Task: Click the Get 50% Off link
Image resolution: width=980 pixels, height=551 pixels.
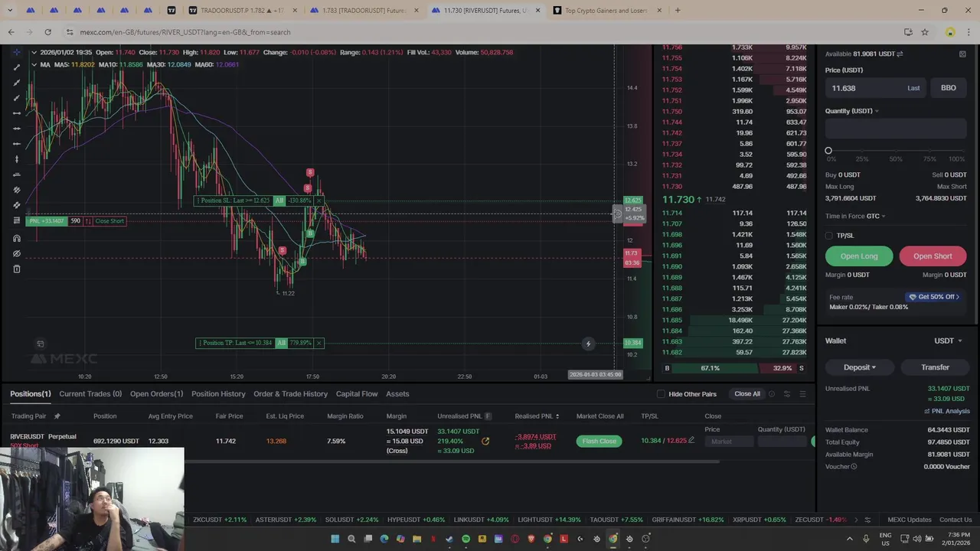Action: 934,297
